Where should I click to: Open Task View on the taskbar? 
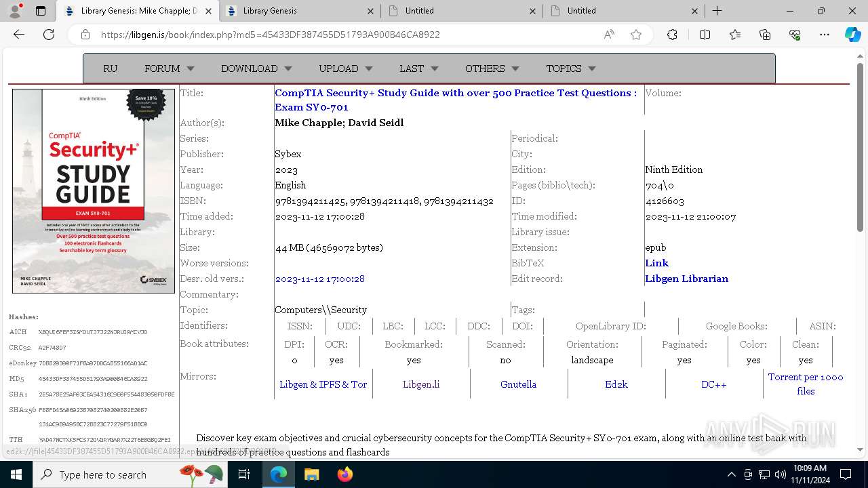[x=244, y=474]
